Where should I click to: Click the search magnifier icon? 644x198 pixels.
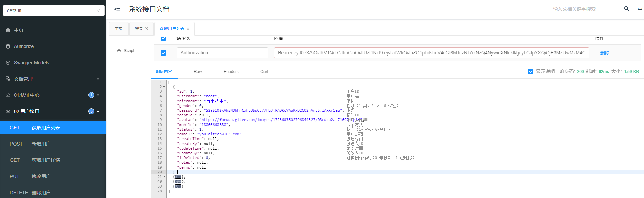pos(627,9)
